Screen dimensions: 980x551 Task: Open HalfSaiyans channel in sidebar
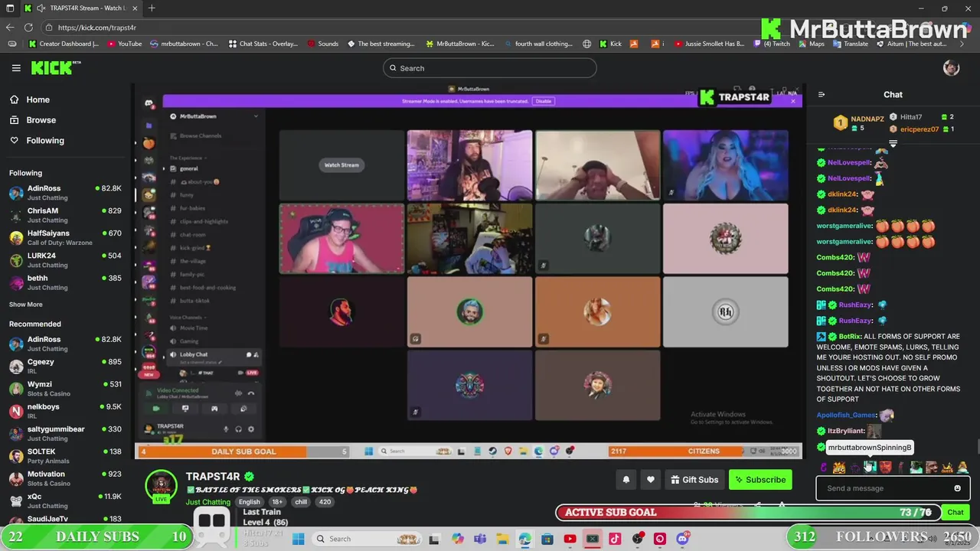click(x=65, y=237)
